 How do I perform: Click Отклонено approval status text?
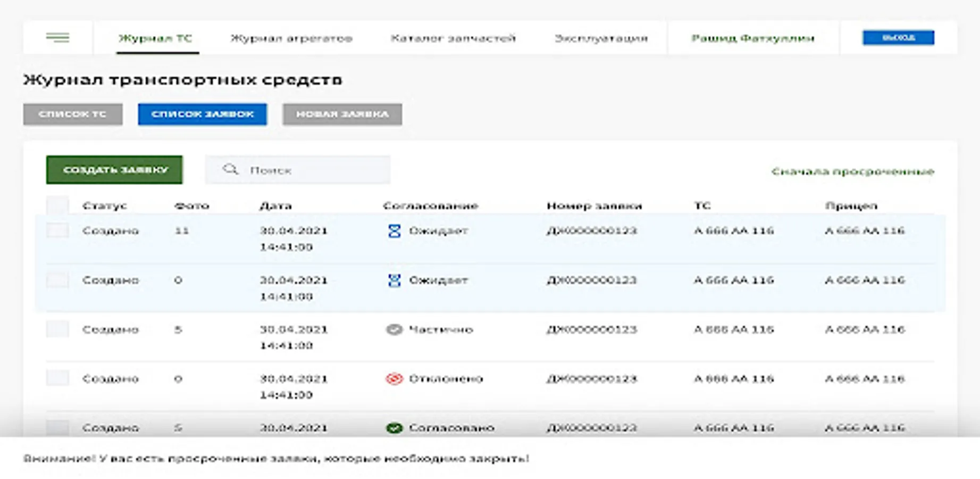[x=446, y=379]
